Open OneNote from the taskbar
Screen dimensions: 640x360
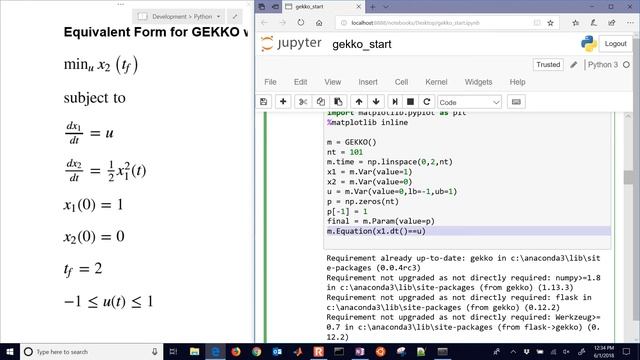click(x=360, y=351)
